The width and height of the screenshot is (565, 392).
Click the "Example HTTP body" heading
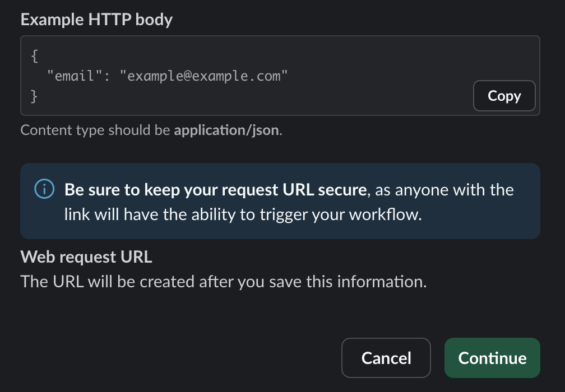(96, 20)
